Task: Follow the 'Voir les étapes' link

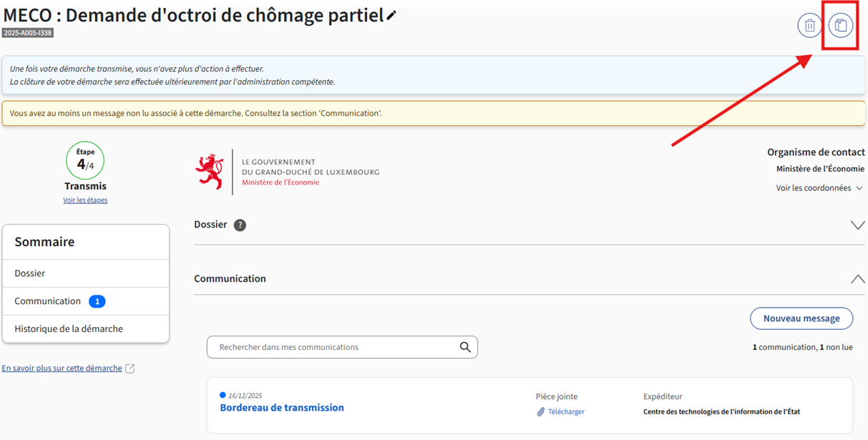Action: pos(85,200)
